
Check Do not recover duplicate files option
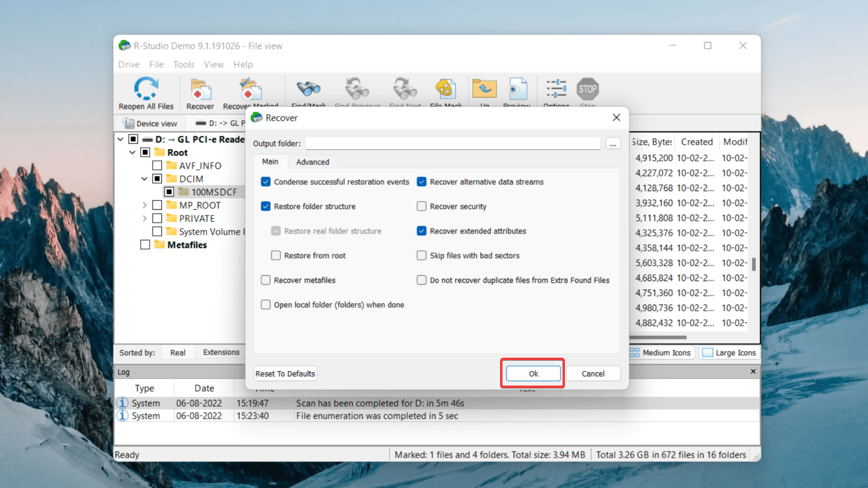coord(421,280)
